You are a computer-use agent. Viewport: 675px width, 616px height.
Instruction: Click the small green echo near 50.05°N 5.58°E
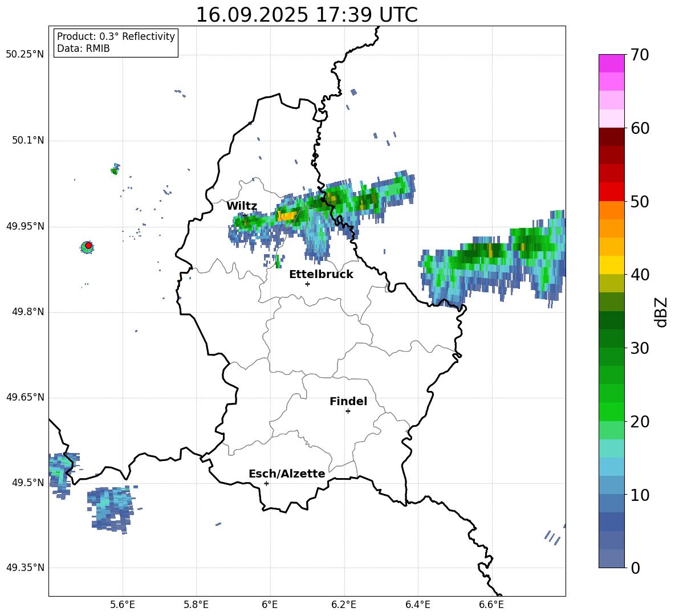(x=115, y=169)
